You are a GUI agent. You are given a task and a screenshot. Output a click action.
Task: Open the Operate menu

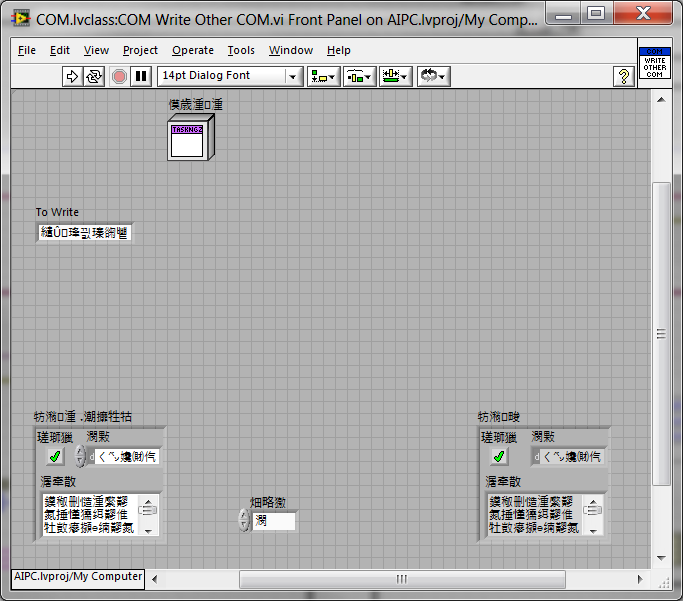click(x=193, y=51)
